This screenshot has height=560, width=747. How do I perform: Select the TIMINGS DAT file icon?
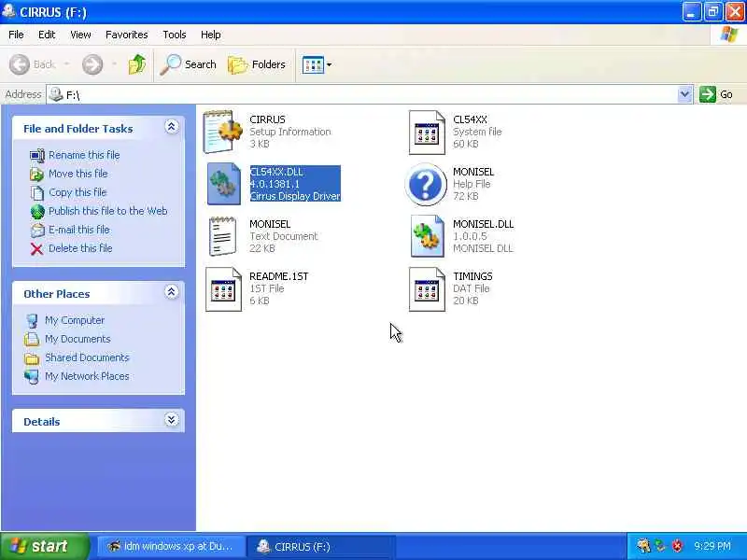(427, 289)
